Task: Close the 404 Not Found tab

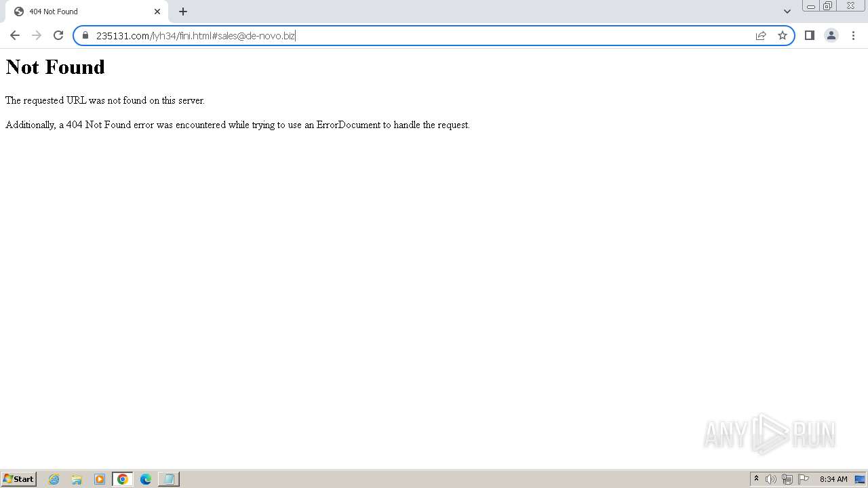Action: 157,12
